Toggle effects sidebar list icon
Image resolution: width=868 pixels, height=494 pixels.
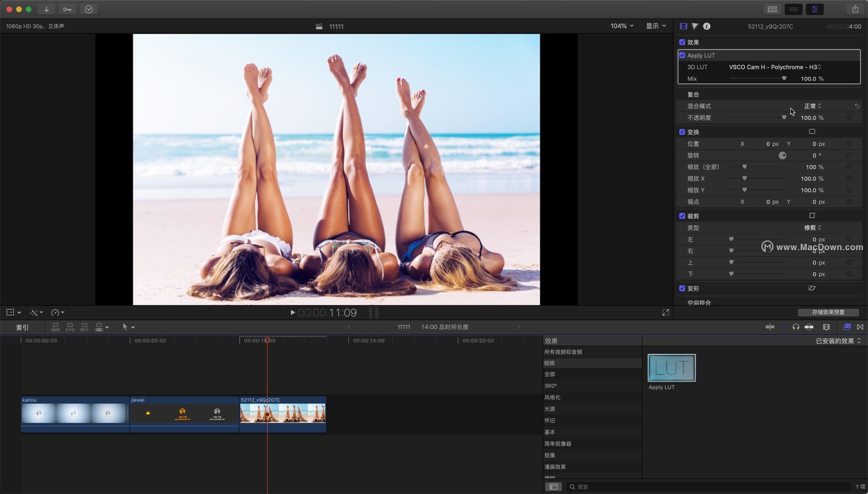(553, 486)
